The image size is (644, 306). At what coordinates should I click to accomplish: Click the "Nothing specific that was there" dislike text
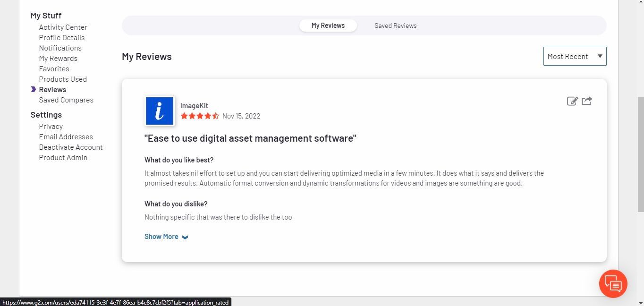(218, 217)
